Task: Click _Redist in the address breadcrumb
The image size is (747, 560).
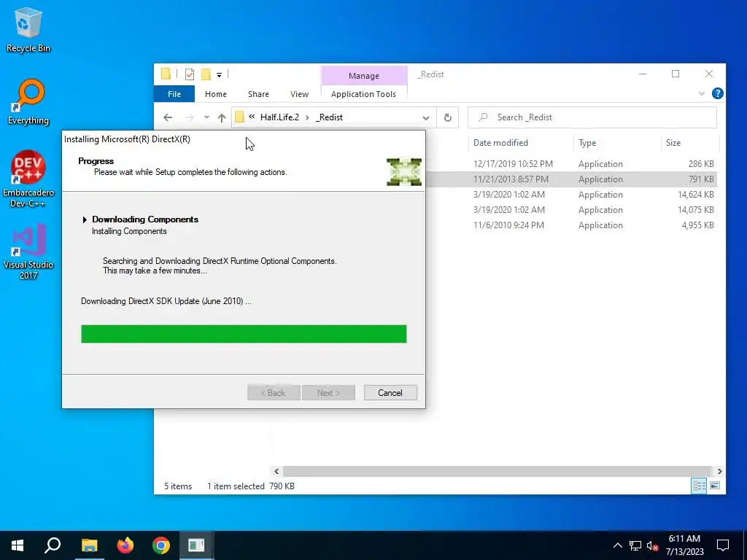Action: pyautogui.click(x=329, y=117)
